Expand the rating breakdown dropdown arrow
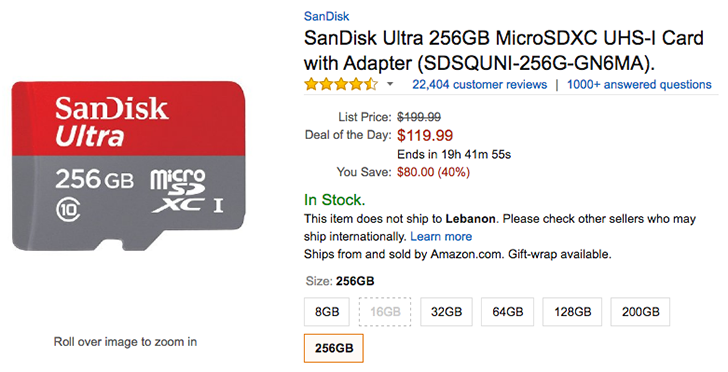The height and width of the screenshot is (372, 728). click(390, 85)
